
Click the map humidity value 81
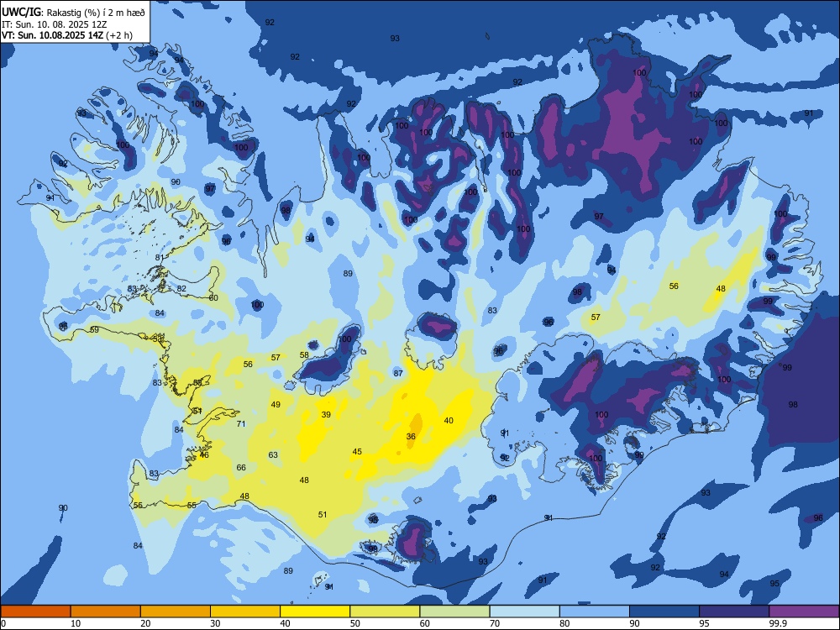coord(160,258)
